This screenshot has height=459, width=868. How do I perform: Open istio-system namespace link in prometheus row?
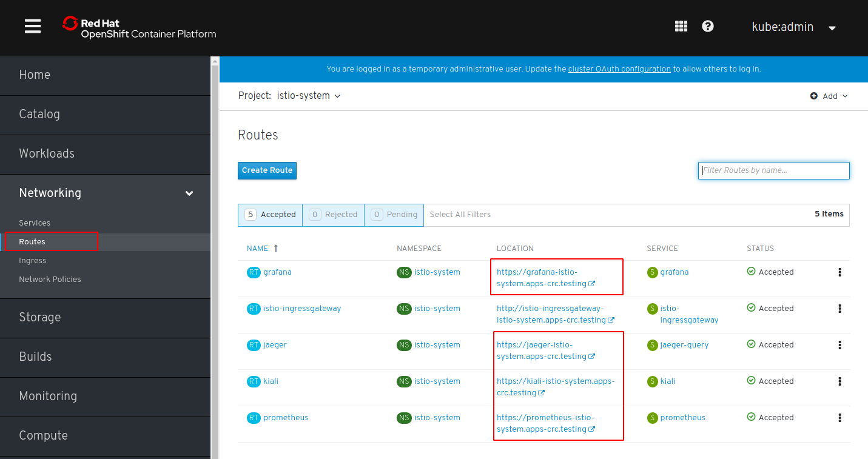click(437, 418)
